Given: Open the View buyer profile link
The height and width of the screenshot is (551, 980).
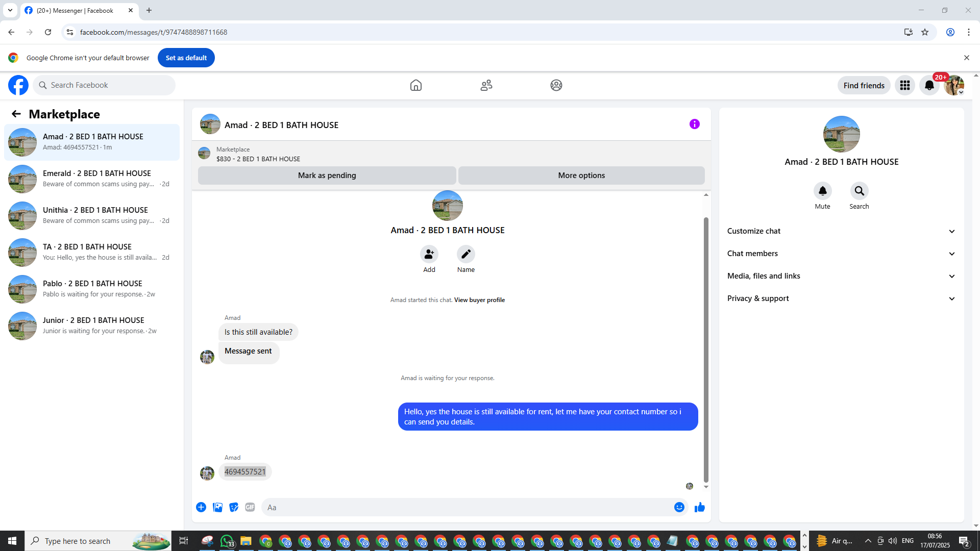Looking at the screenshot, I should [x=479, y=300].
